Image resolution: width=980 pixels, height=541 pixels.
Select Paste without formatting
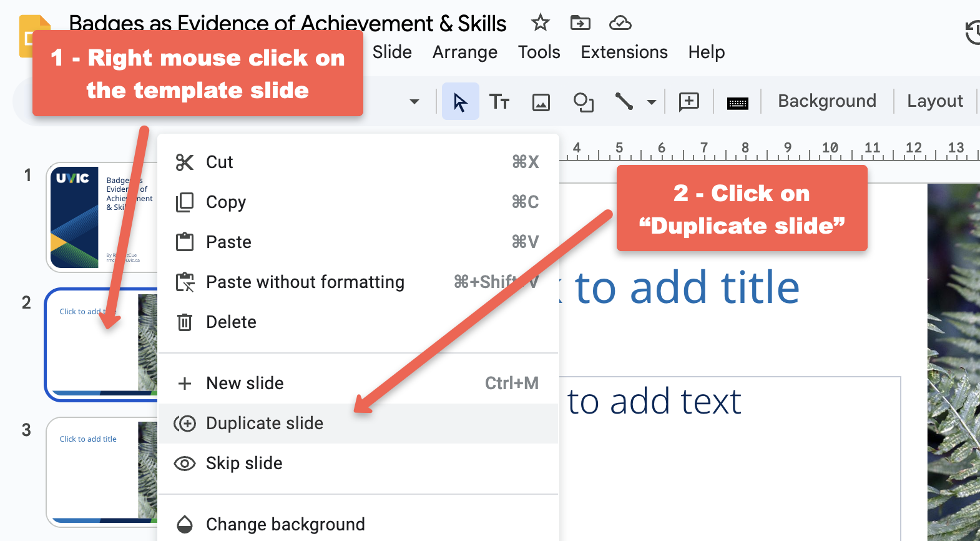coord(358,282)
